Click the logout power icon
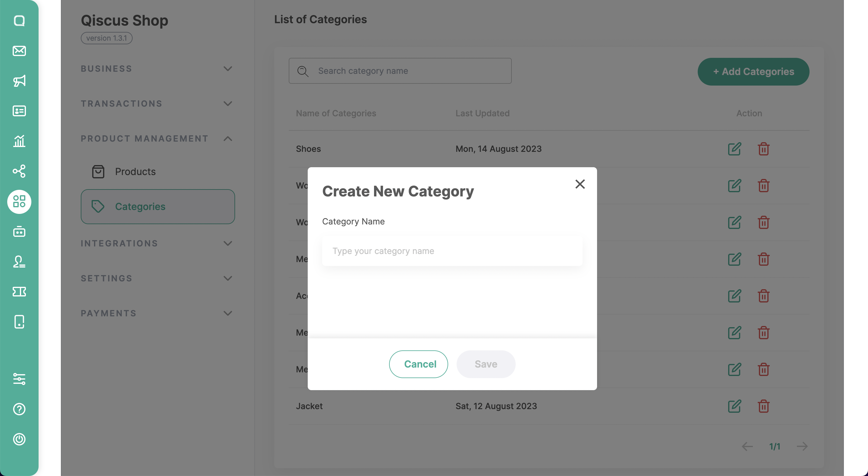The width and height of the screenshot is (868, 476). [19, 439]
